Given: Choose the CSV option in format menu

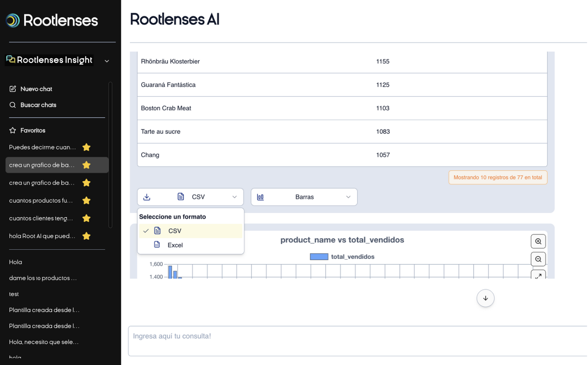Looking at the screenshot, I should 174,231.
